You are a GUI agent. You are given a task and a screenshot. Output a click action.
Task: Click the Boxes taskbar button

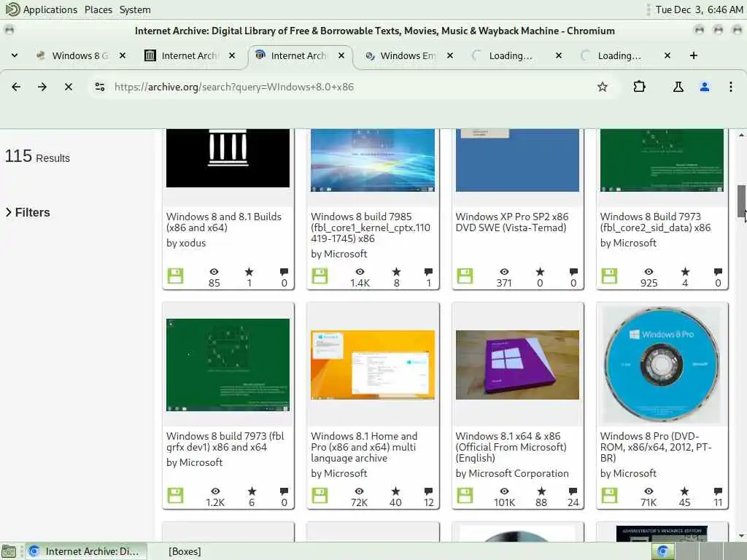tap(185, 551)
